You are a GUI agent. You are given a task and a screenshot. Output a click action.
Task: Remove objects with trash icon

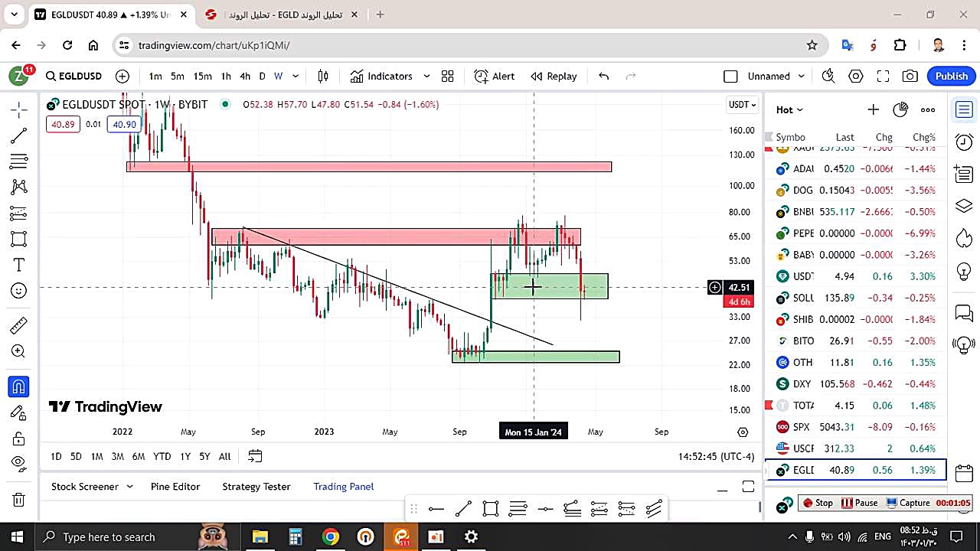[19, 500]
